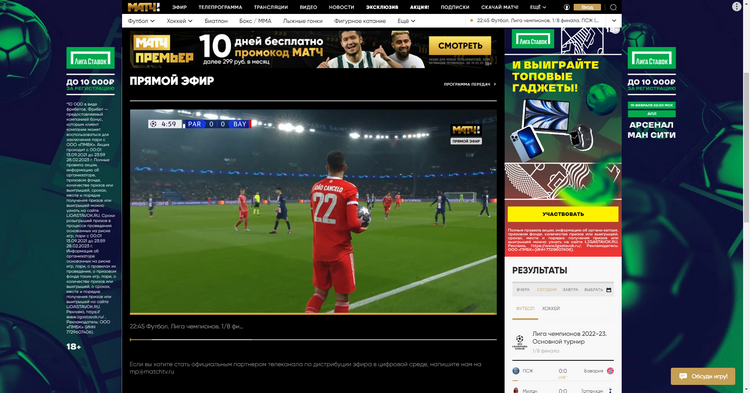Open the ВИДЕО menu item
Viewport: 750px width, 393px height.
coord(309,7)
